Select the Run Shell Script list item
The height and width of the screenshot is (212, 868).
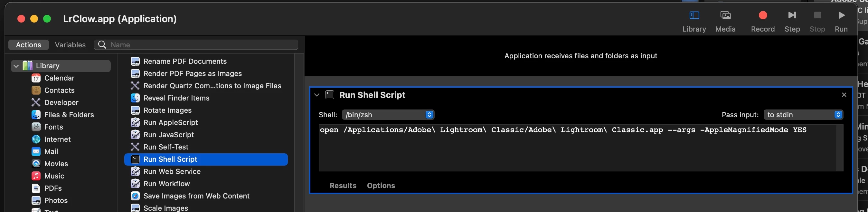[x=206, y=159]
